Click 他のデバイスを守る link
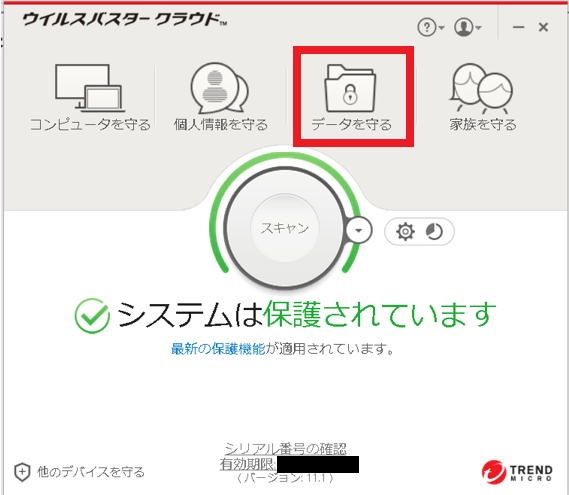Screen dimensions: 569x495 pos(91,472)
